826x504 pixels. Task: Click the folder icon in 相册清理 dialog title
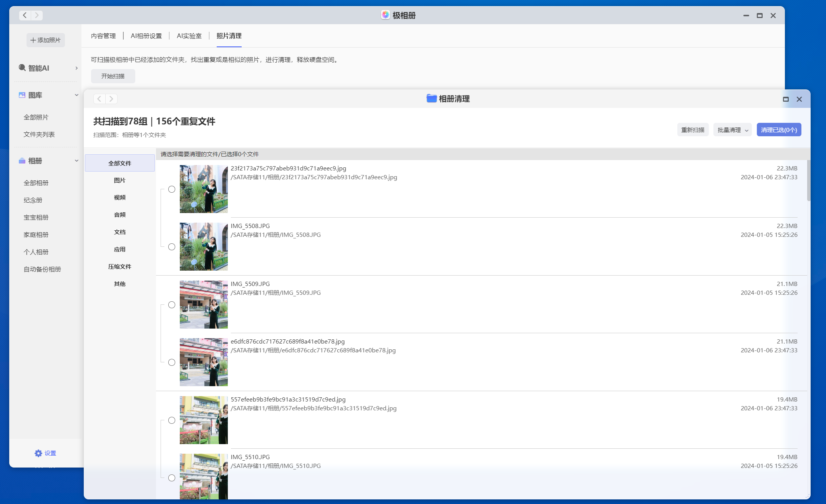click(x=431, y=98)
